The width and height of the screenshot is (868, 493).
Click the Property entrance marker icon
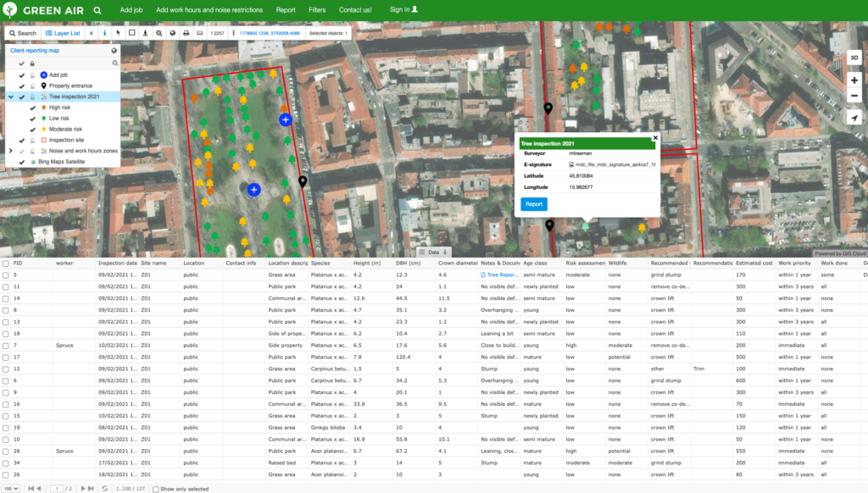tap(44, 85)
